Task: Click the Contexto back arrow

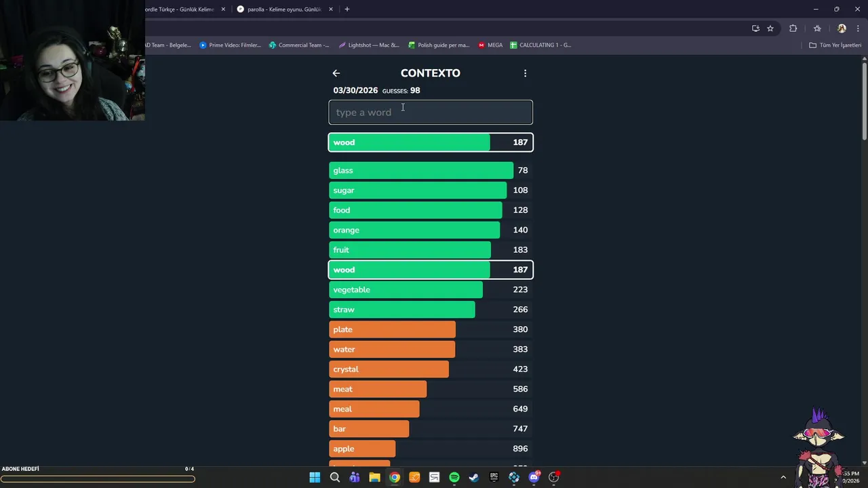Action: pyautogui.click(x=336, y=73)
